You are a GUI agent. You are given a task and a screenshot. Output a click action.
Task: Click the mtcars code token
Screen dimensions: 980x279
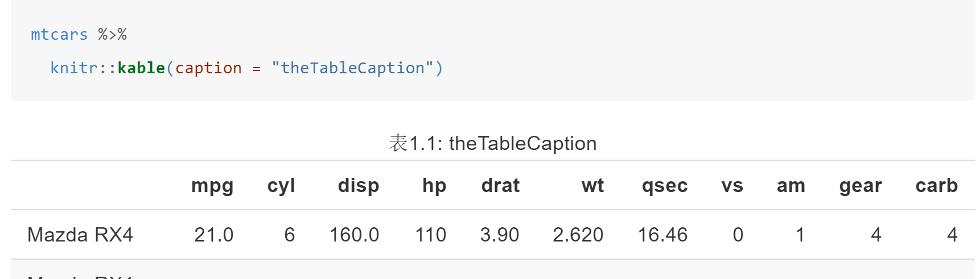(59, 35)
